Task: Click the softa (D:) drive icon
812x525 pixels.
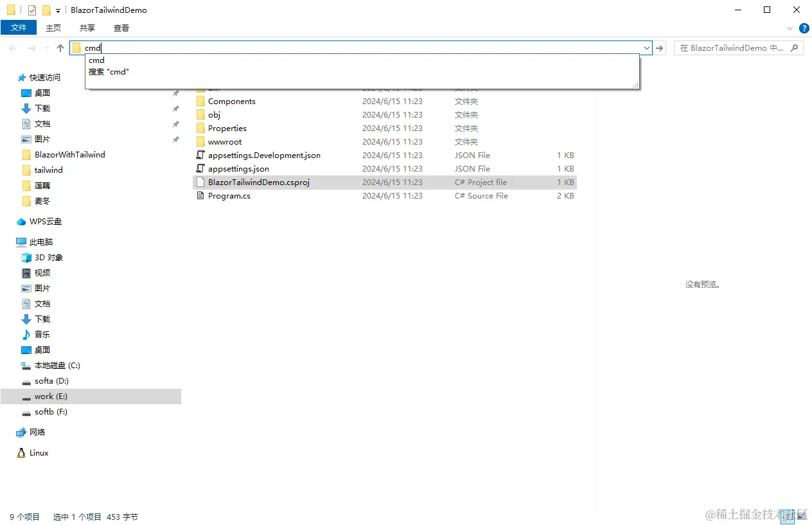Action: click(26, 381)
